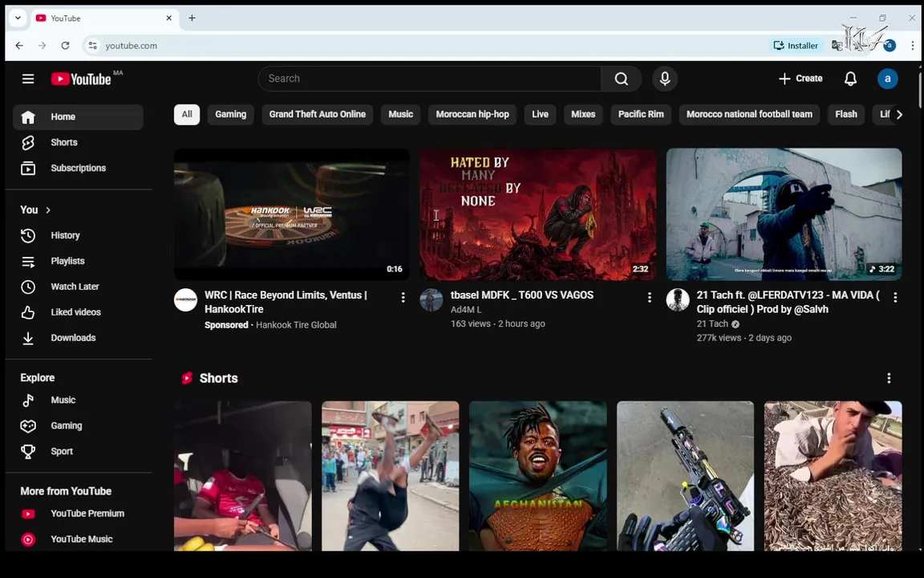Image resolution: width=924 pixels, height=578 pixels.
Task: Click the YouTube search field
Action: click(430, 79)
